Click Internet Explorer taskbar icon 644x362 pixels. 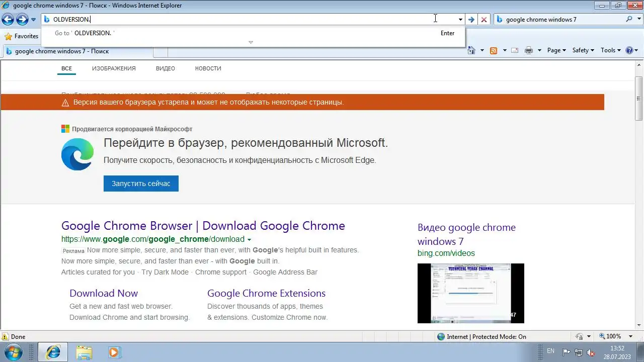click(53, 352)
